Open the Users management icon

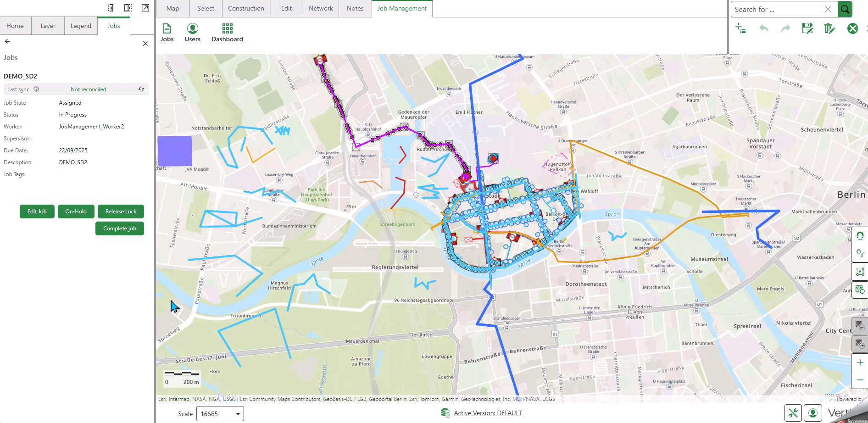point(193,33)
